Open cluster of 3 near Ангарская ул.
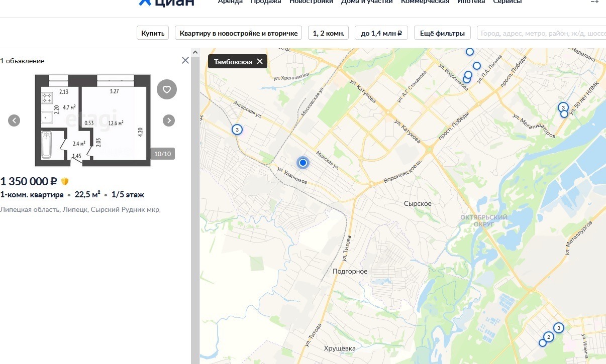The image size is (606, 364). 237,130
